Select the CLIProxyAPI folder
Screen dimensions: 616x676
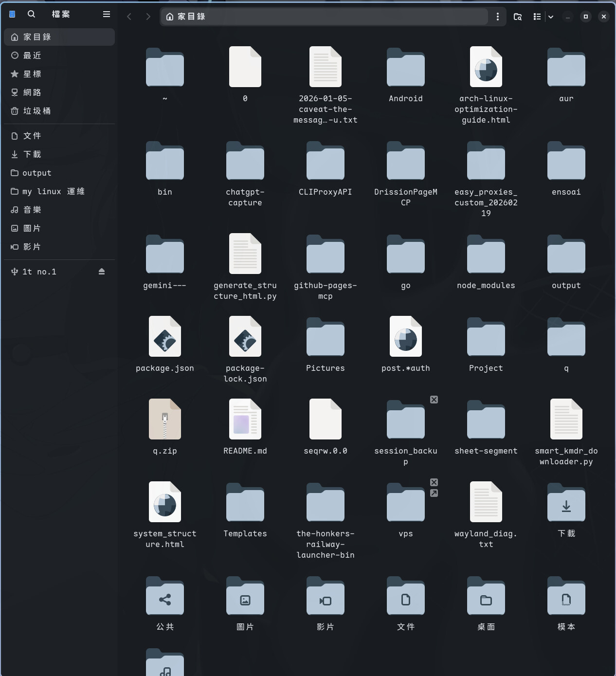[326, 161]
